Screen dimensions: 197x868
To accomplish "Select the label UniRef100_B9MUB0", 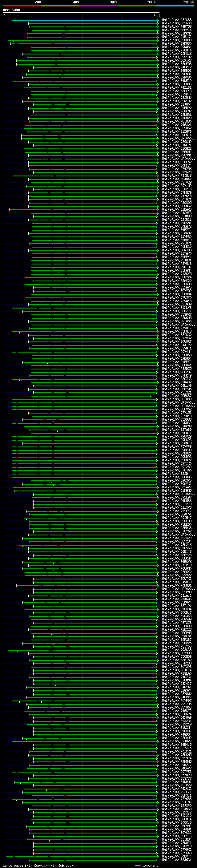I will click(x=177, y=43).
